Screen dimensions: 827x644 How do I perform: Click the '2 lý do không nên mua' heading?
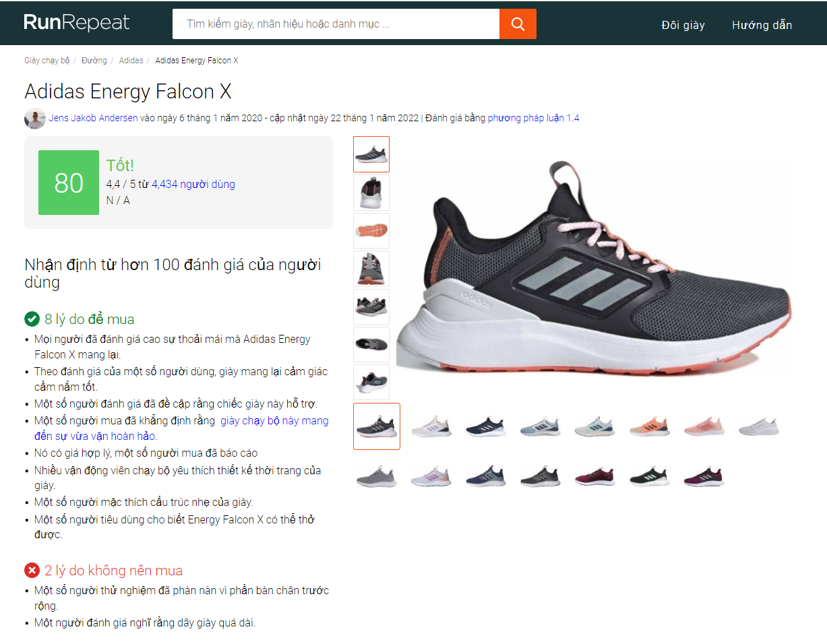pos(114,571)
